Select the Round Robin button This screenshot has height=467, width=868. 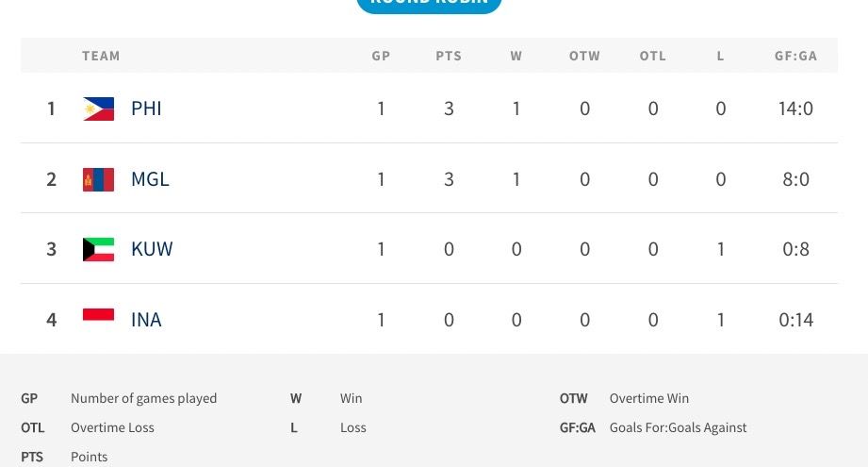pos(429,4)
